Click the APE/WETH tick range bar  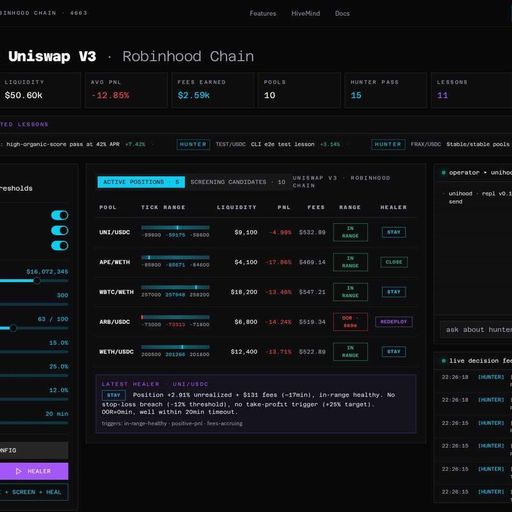pyautogui.click(x=175, y=258)
